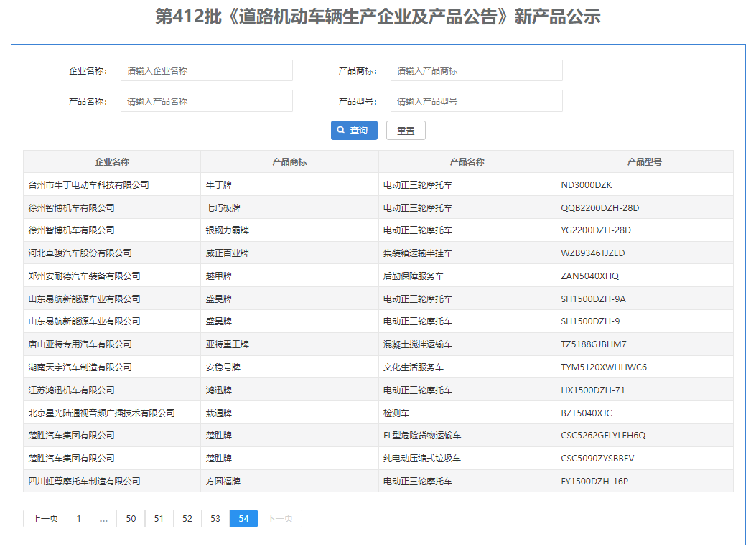Select brand cell 鸿迅牌
Viewport: 756px width, 554px height.
[289, 390]
